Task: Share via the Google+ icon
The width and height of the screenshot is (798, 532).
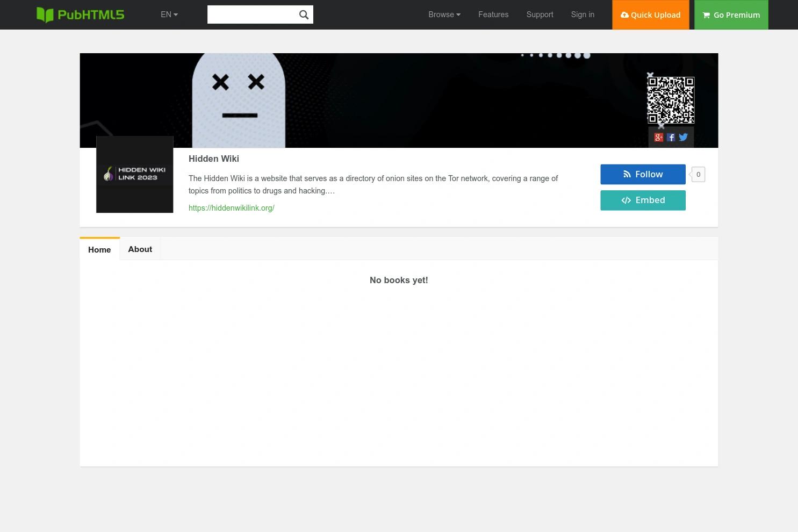Action: (x=658, y=138)
